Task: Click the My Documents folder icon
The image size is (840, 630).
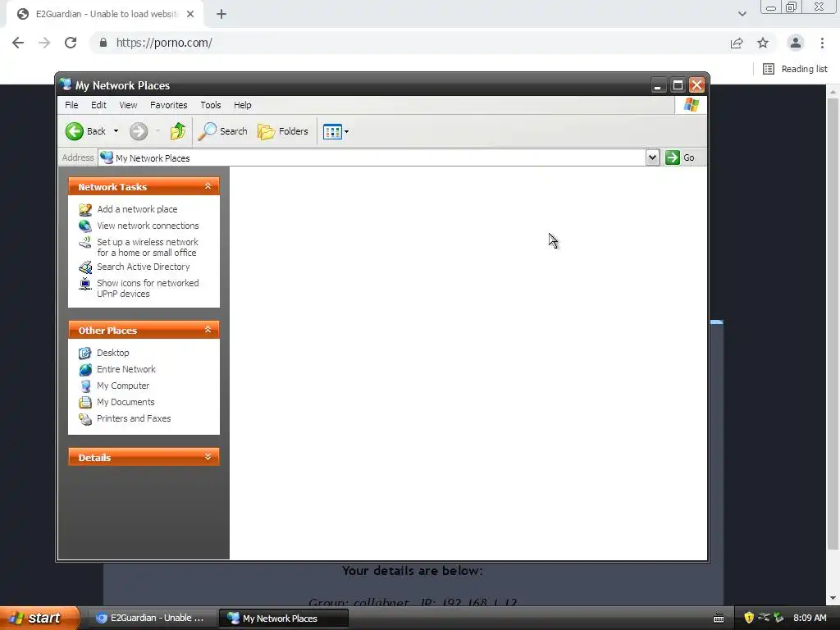Action: [85, 402]
